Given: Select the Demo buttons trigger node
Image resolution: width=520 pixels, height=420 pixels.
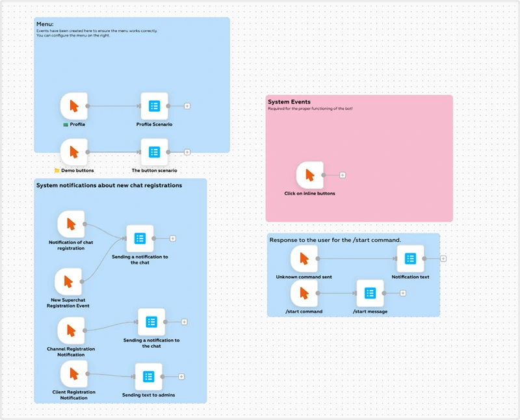Looking at the screenshot, I should [73, 151].
